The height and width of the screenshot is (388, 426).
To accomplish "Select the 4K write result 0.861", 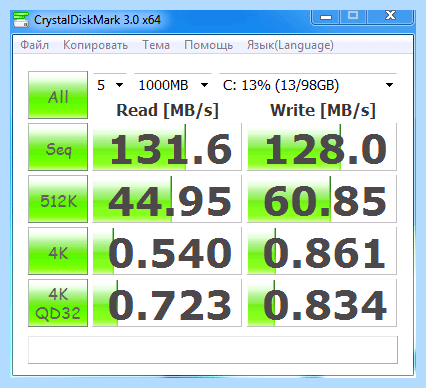I will [322, 251].
